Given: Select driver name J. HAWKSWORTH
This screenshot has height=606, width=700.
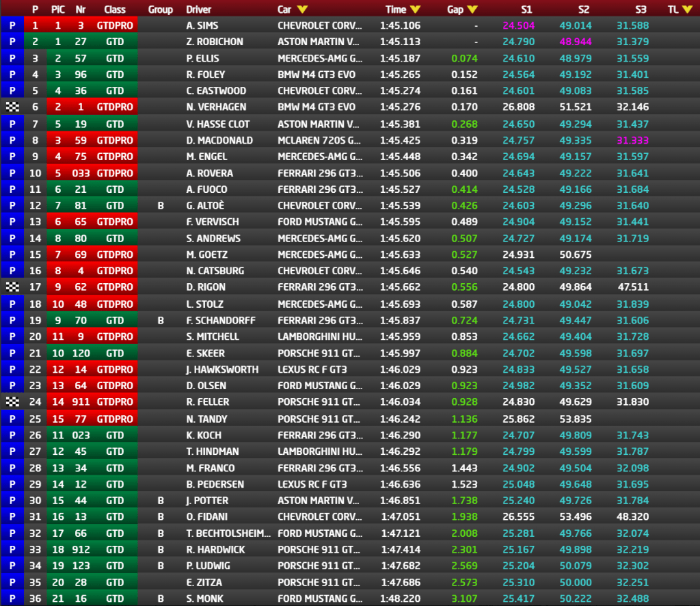Looking at the screenshot, I should coord(222,369).
